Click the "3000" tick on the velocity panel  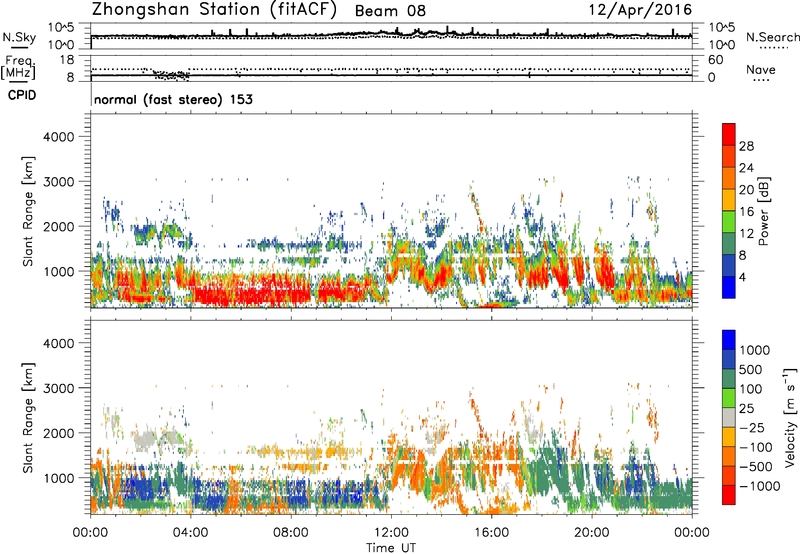58,388
